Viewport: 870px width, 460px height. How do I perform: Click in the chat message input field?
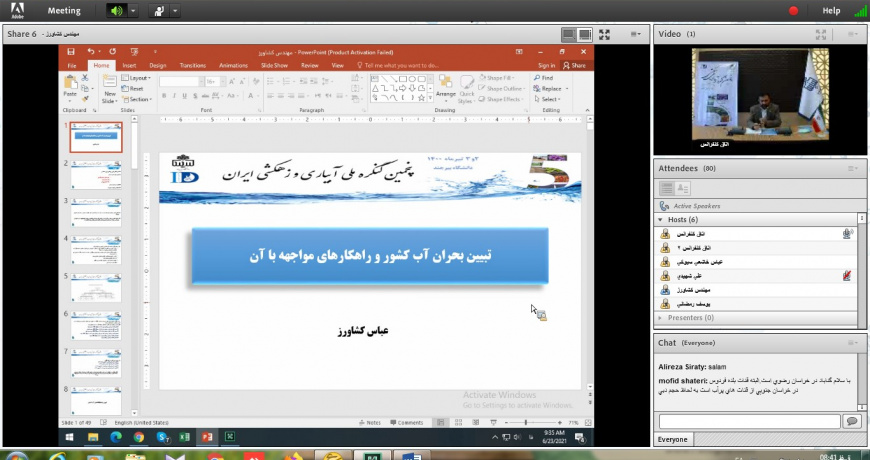tap(750, 422)
